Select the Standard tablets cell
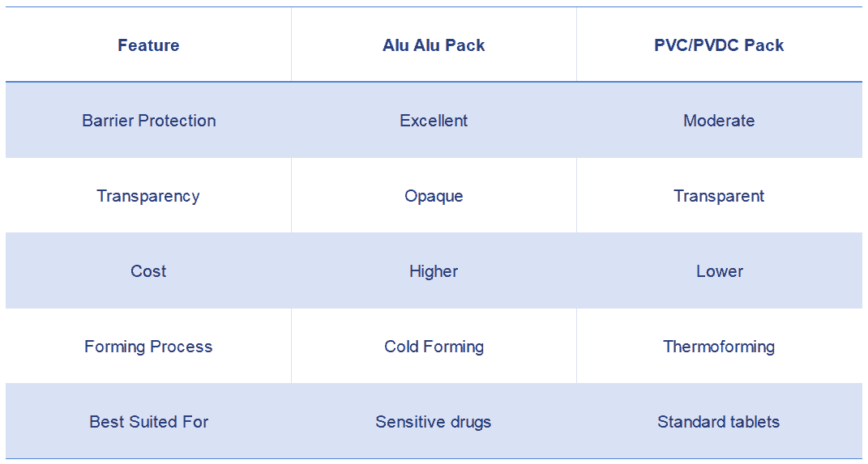 pos(719,422)
